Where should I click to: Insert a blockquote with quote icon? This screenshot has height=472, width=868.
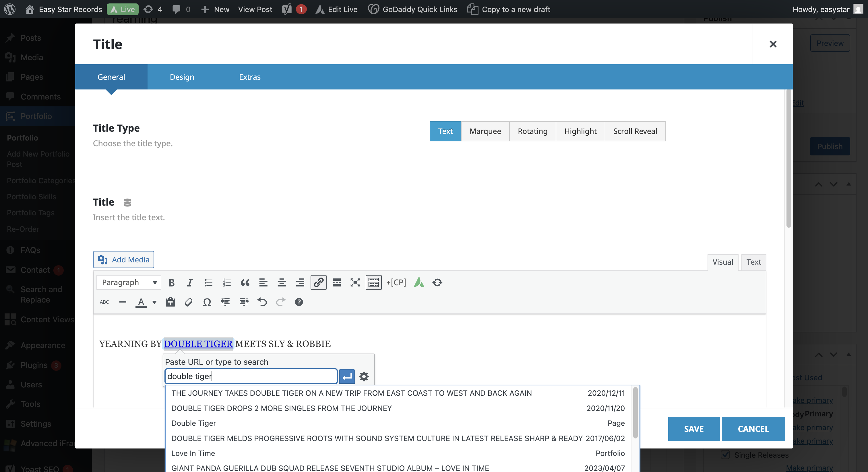coord(245,282)
